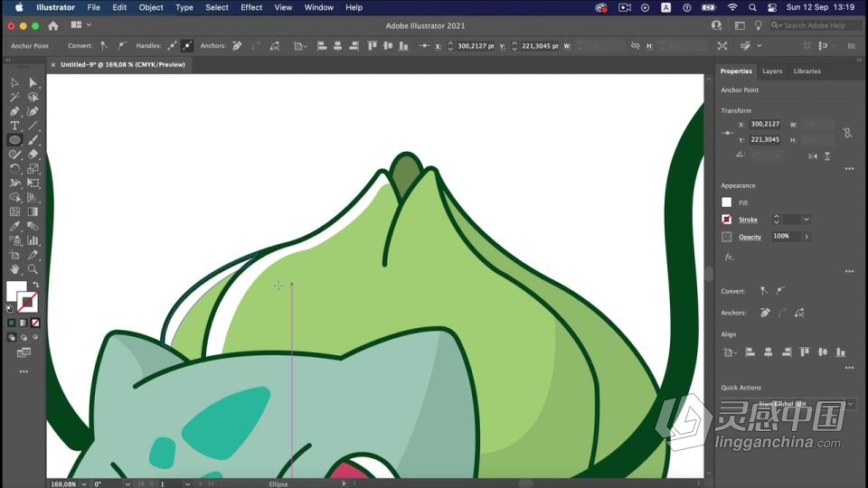The height and width of the screenshot is (488, 868).
Task: Click Start Global Edit button
Action: tap(781, 404)
